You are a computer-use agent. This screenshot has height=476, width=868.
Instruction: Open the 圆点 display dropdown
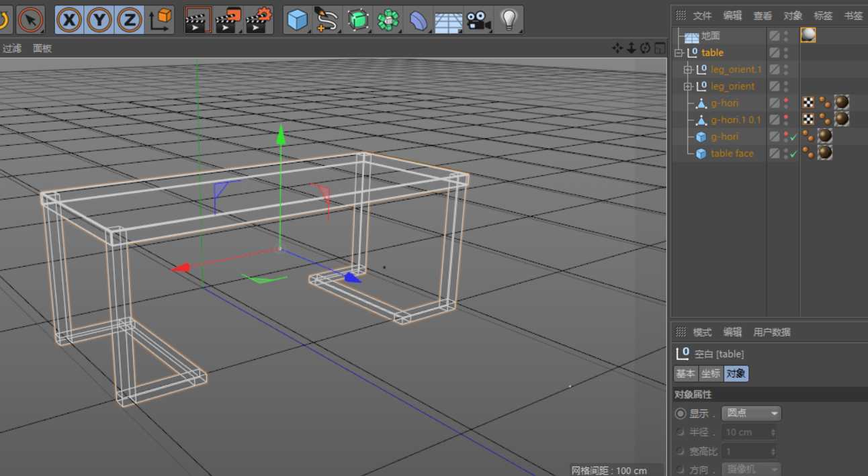(751, 413)
